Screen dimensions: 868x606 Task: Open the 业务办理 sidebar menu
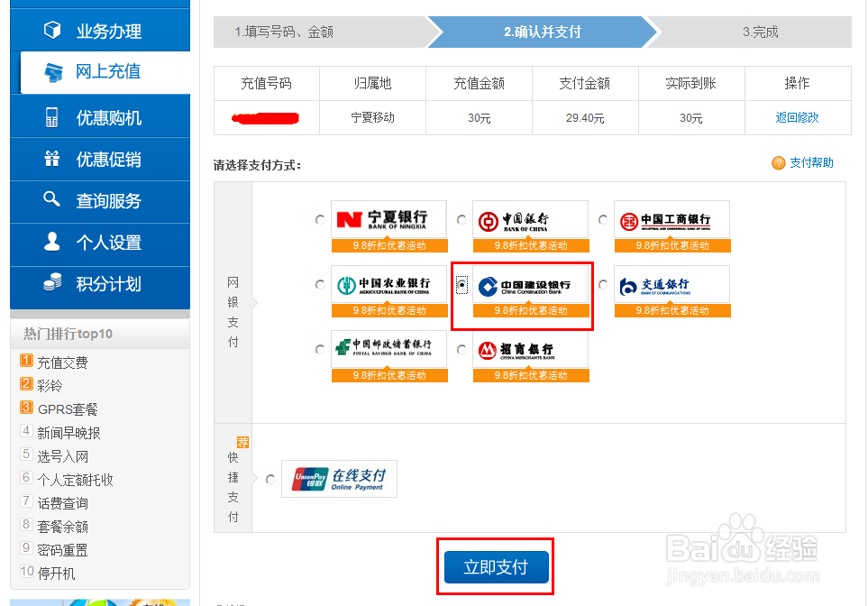tap(100, 30)
